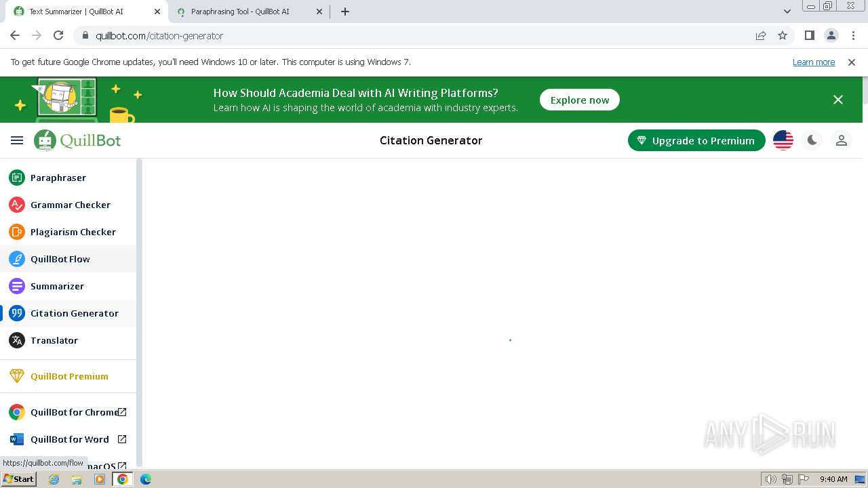Click the system tray volume icon
This screenshot has height=488, width=868.
pyautogui.click(x=771, y=479)
